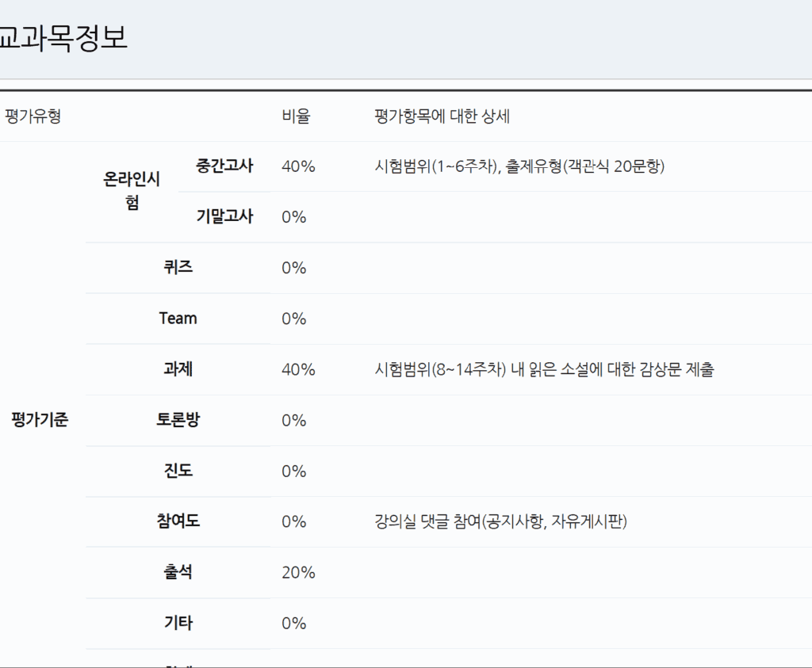
Task: Click the Team row label
Action: [178, 319]
